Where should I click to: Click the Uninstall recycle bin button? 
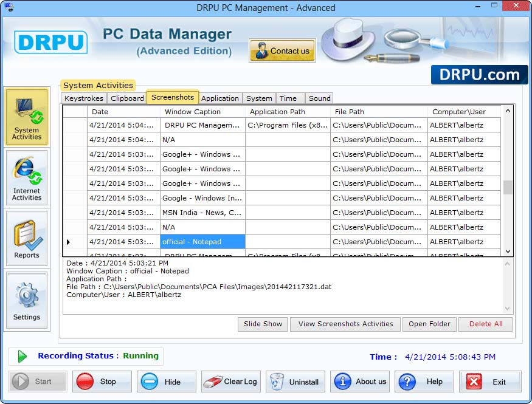click(x=295, y=382)
